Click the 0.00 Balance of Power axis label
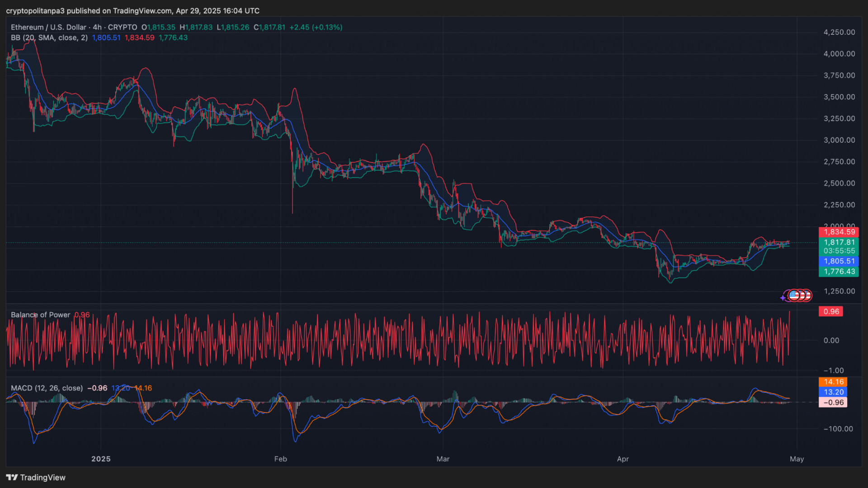Image resolution: width=868 pixels, height=488 pixels. (x=831, y=340)
